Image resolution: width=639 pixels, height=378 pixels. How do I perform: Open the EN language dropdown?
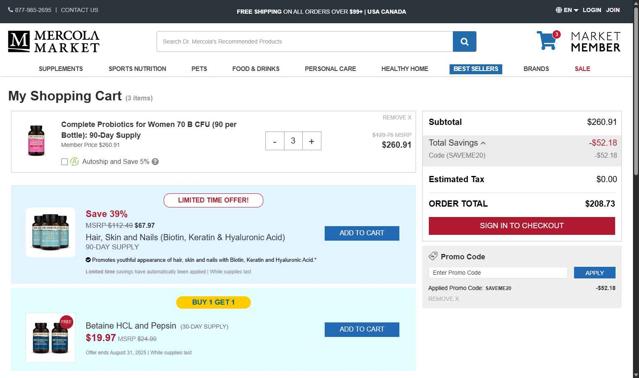[567, 10]
